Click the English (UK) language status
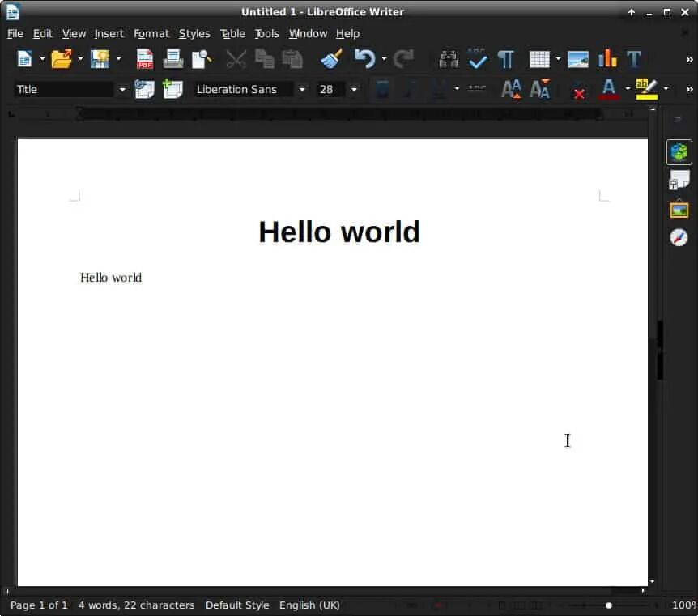Screen dimensions: 698x616 click(310, 605)
